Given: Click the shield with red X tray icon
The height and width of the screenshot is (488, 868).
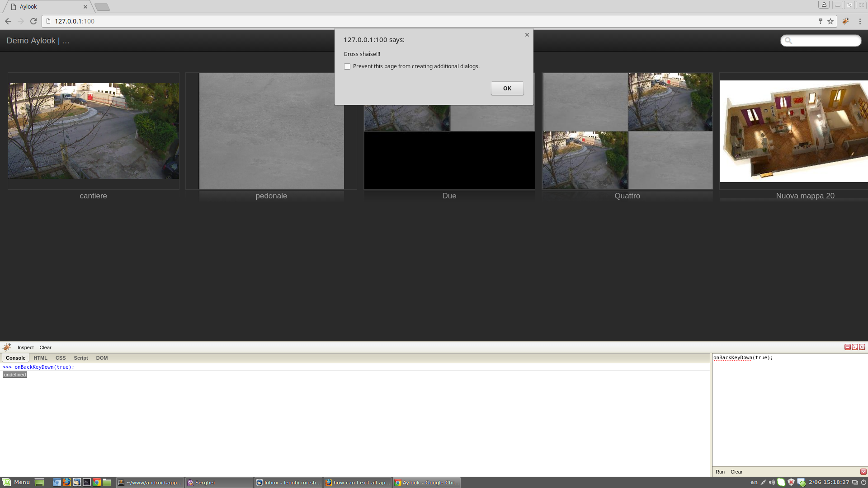Looking at the screenshot, I should [791, 483].
